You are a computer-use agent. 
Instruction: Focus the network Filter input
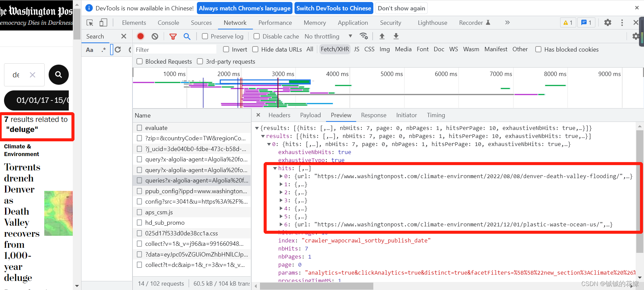[175, 50]
